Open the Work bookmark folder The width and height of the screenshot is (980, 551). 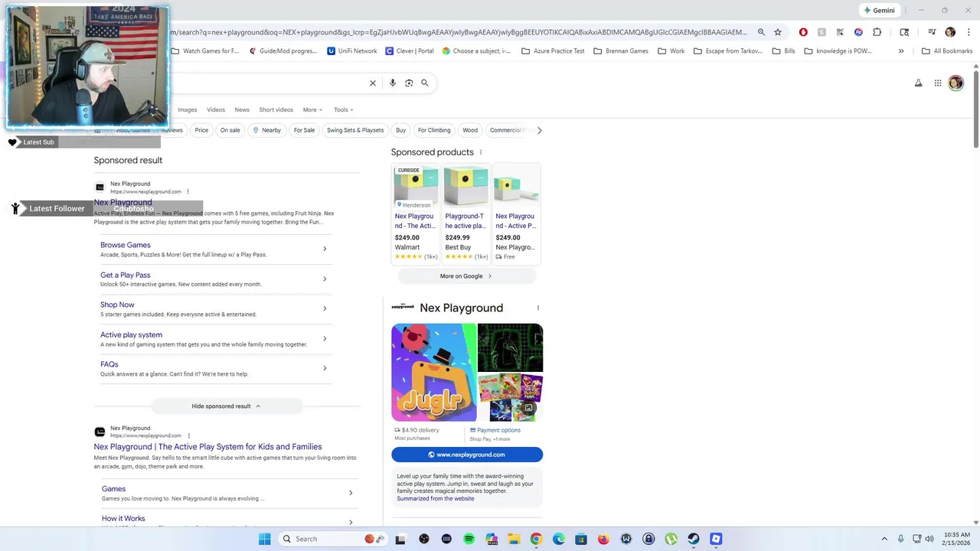tap(671, 51)
